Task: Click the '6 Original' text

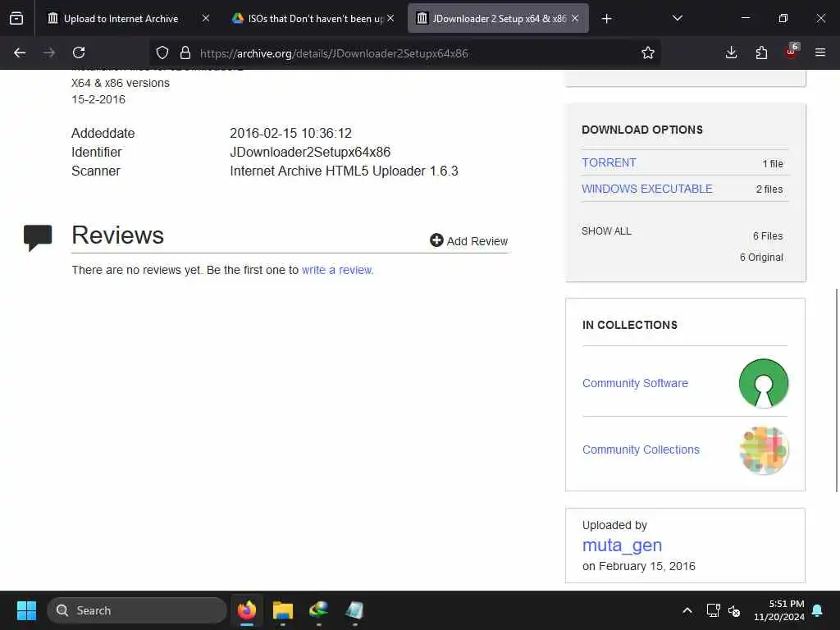Action: tap(761, 258)
